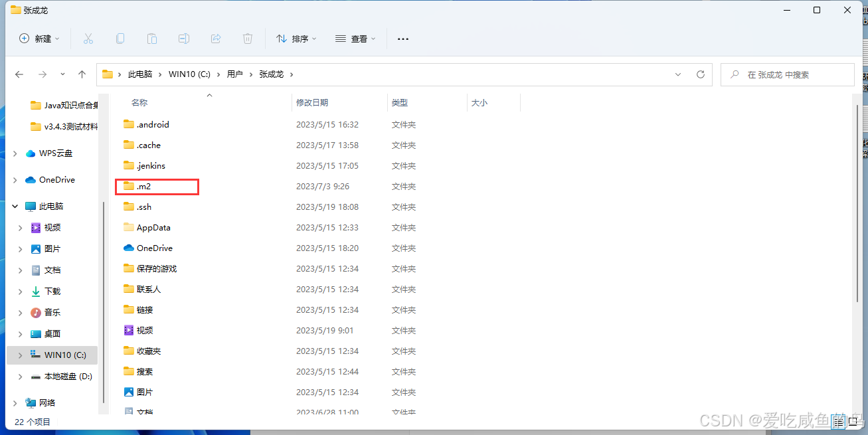This screenshot has width=868, height=435.
Task: Select 图片 in navigation pane
Action: click(52, 249)
